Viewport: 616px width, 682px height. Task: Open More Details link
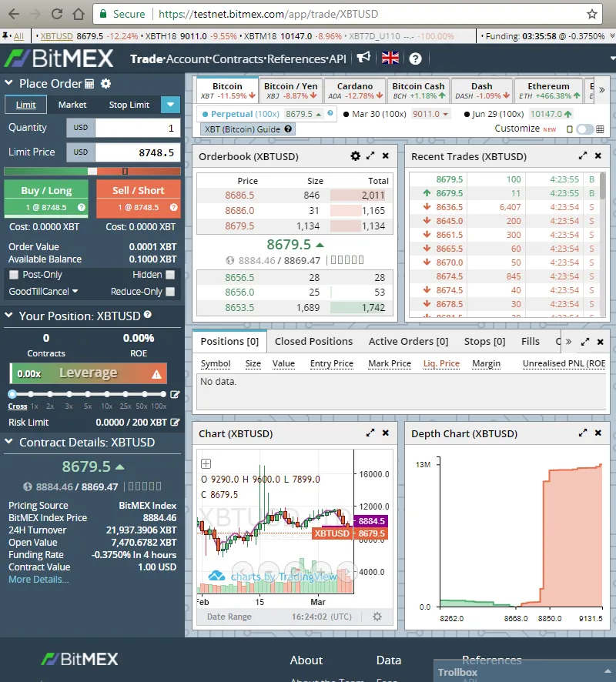38,580
